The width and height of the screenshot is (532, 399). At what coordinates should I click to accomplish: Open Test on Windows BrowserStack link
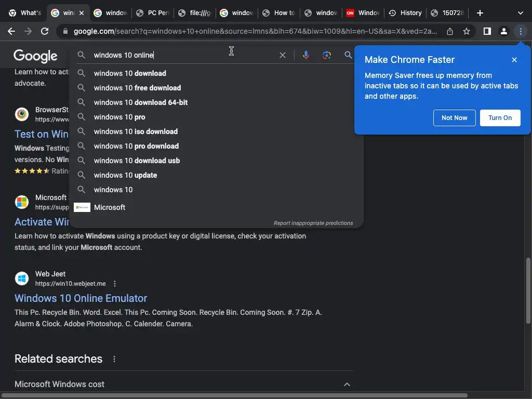pos(42,134)
